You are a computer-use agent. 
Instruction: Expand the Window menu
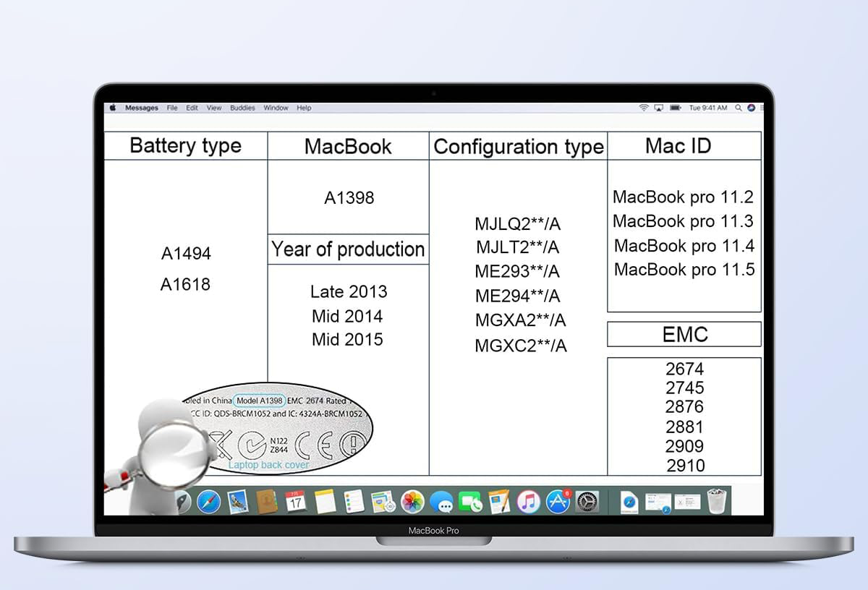[x=276, y=108]
